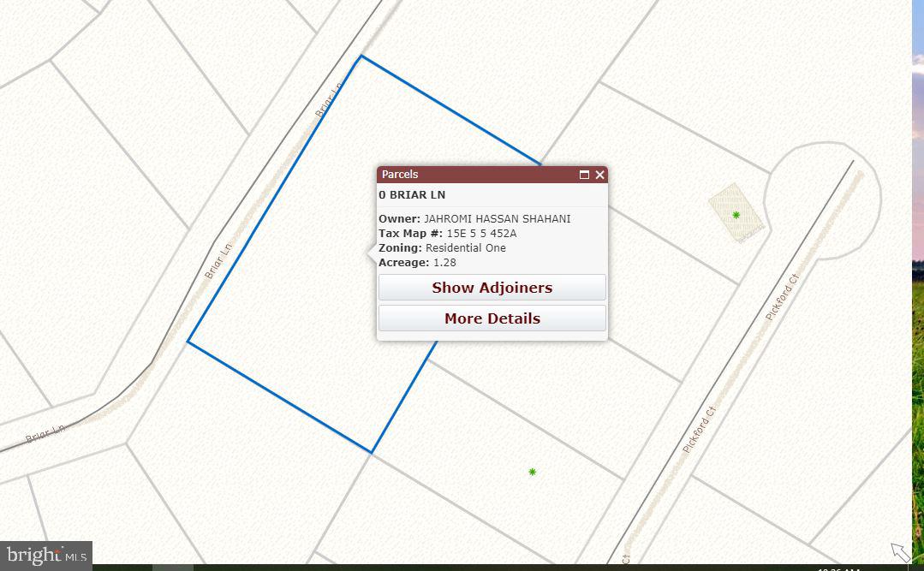Click the upper Pickford Ct street label
This screenshot has width=924, height=571.
coord(782,296)
